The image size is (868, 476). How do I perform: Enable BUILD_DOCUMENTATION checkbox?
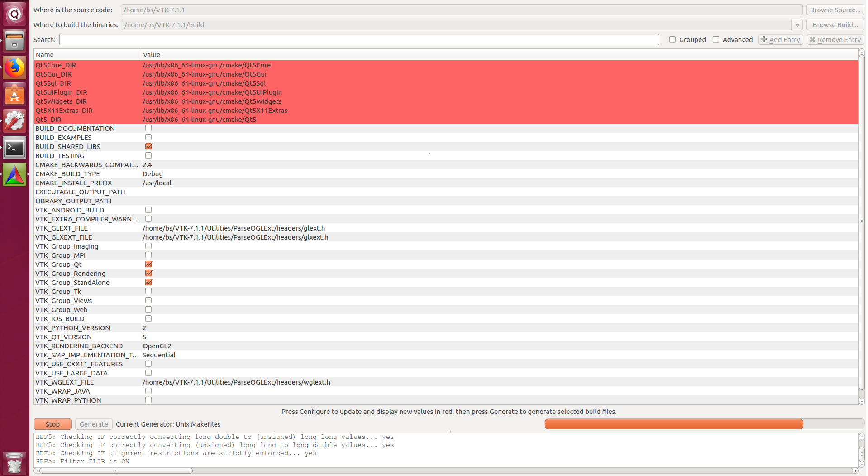pos(148,128)
